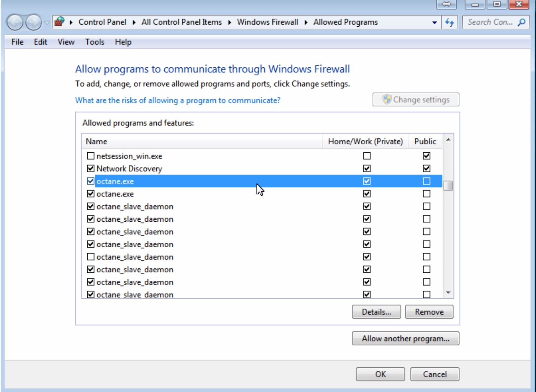Click the Forward navigation arrow button
The height and width of the screenshot is (392, 536).
[33, 22]
